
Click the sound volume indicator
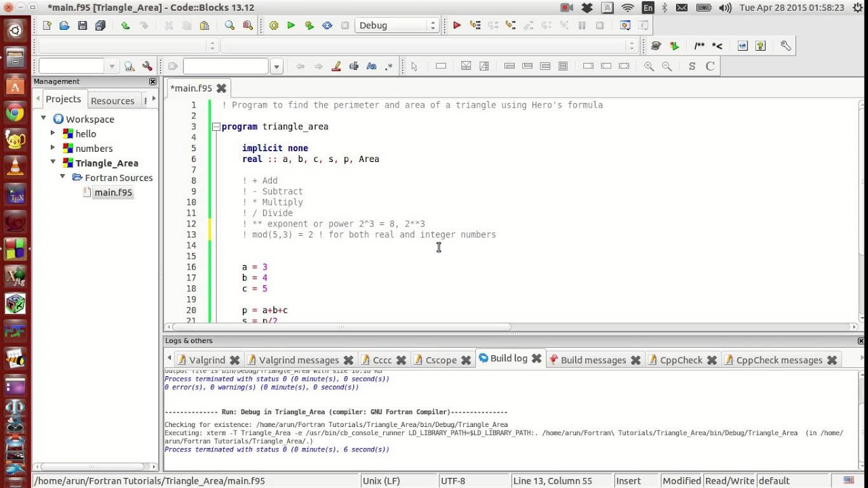point(725,7)
